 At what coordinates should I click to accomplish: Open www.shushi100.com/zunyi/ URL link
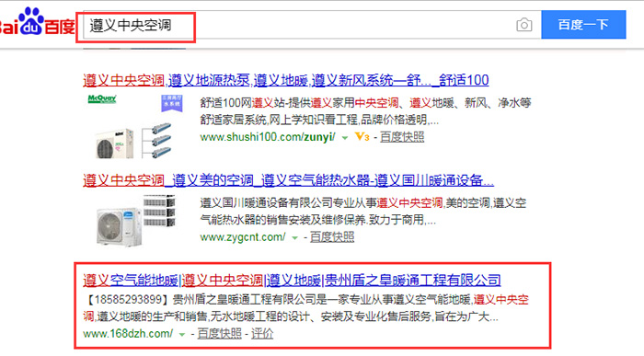268,137
